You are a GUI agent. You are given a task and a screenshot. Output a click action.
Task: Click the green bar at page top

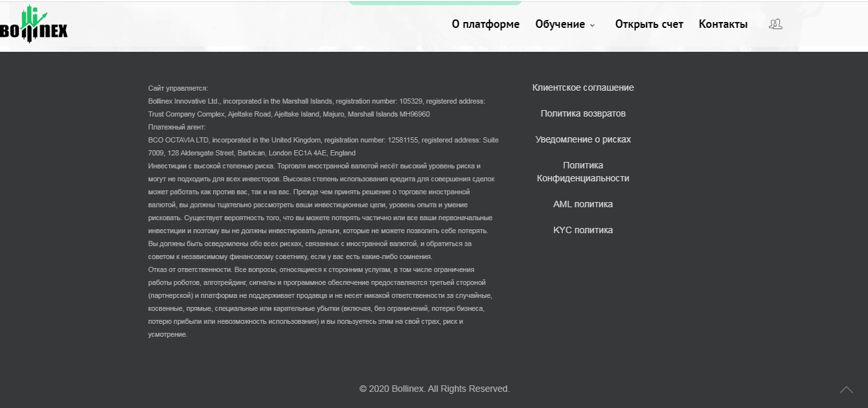coord(435,3)
